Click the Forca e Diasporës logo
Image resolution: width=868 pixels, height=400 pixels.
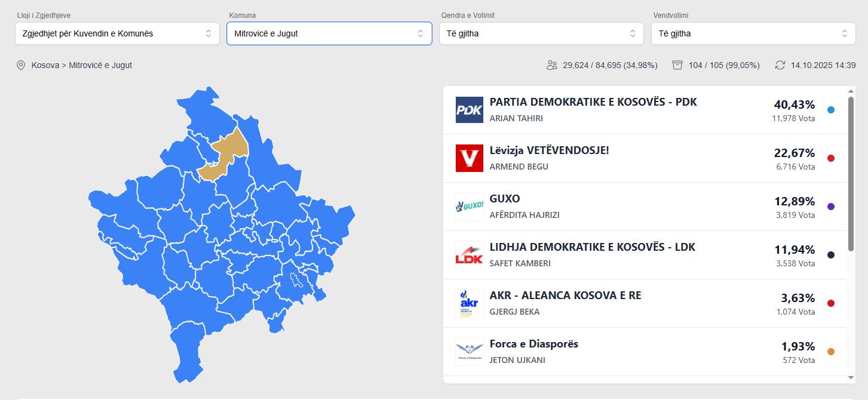coord(469,352)
